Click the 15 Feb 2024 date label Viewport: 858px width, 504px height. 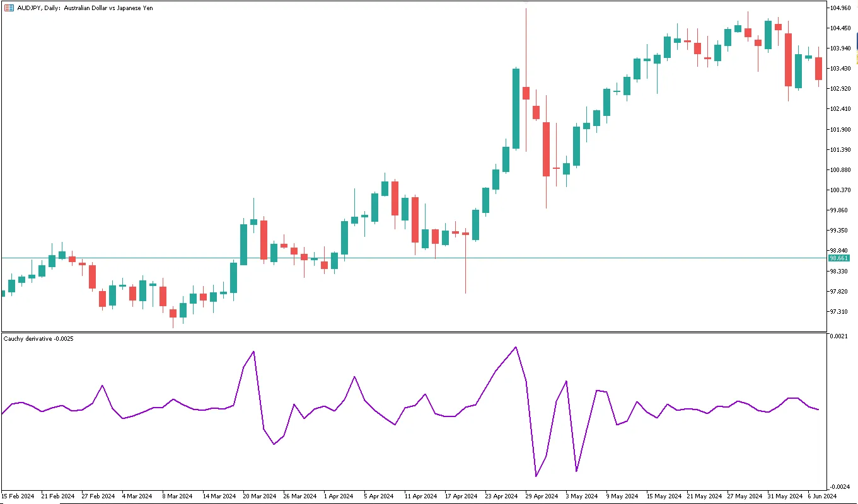click(x=18, y=496)
